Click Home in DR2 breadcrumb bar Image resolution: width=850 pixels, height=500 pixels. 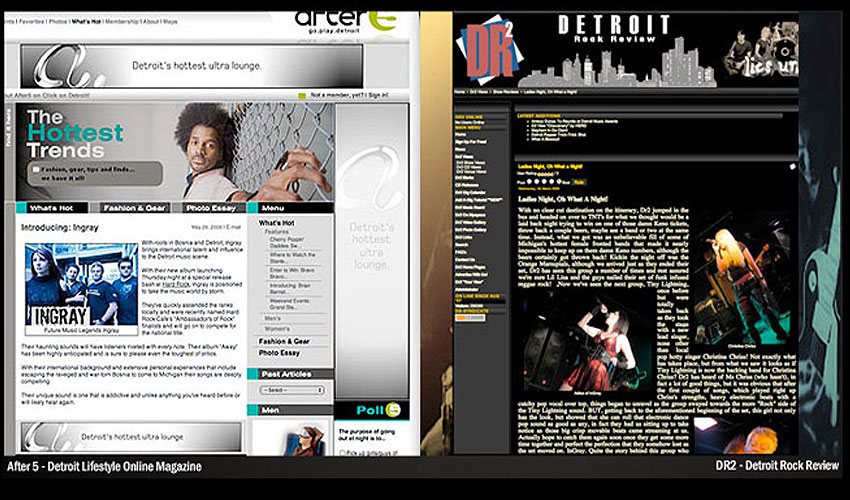[x=460, y=92]
